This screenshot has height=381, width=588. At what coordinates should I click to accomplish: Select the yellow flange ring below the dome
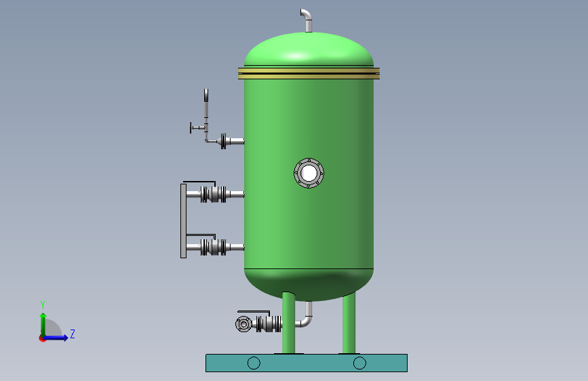pos(309,73)
